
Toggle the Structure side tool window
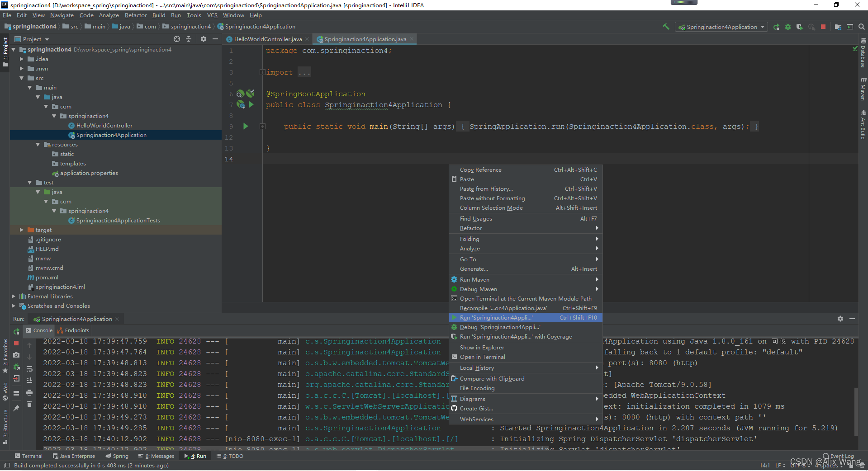pos(5,427)
